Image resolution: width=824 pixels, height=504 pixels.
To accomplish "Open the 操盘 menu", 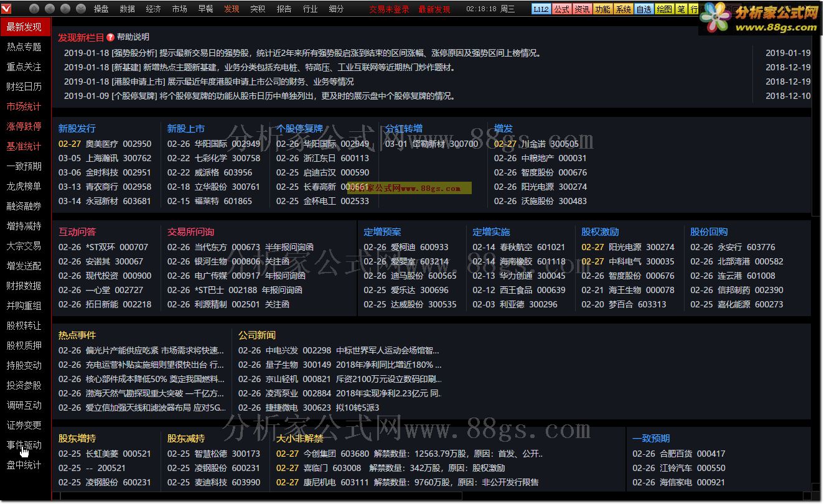I will point(101,9).
